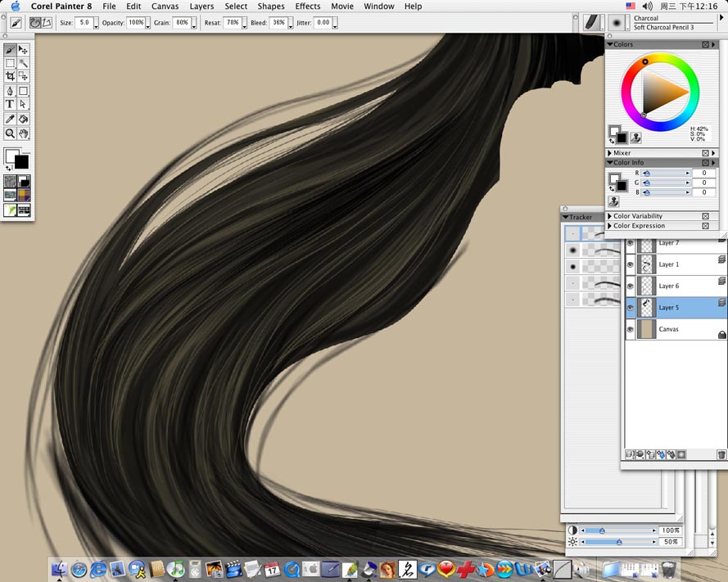Click the 50% brightness slider
The height and width of the screenshot is (582, 728).
pyautogui.click(x=619, y=542)
